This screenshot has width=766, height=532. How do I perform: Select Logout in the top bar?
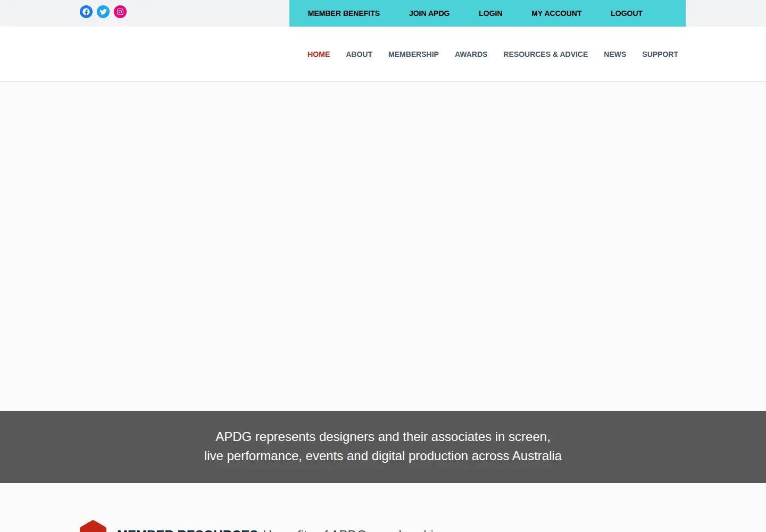[627, 13]
